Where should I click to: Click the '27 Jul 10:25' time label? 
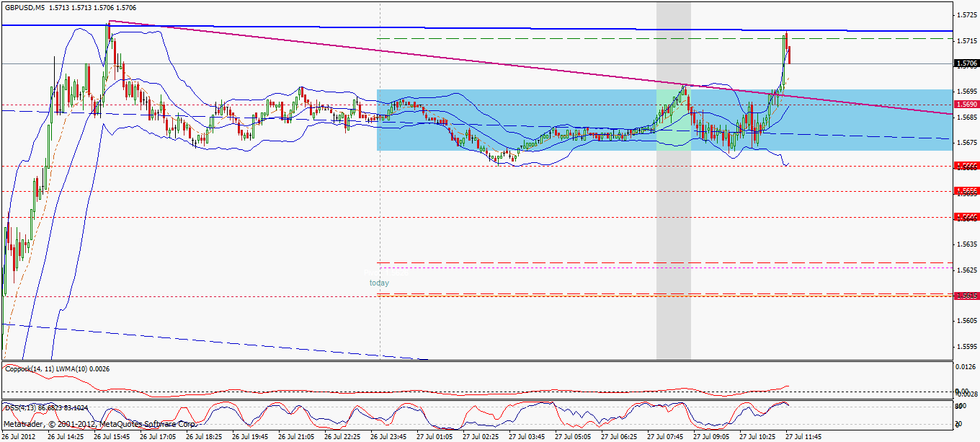757,437
